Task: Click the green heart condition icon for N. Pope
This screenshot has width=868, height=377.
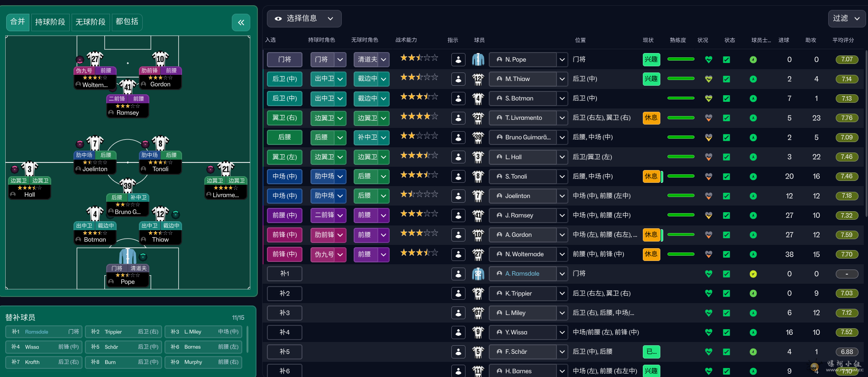Action: (708, 60)
